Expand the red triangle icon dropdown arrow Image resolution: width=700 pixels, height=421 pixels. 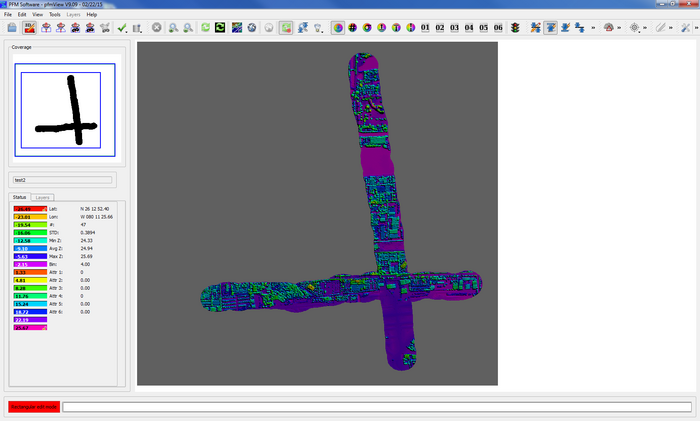[621, 28]
